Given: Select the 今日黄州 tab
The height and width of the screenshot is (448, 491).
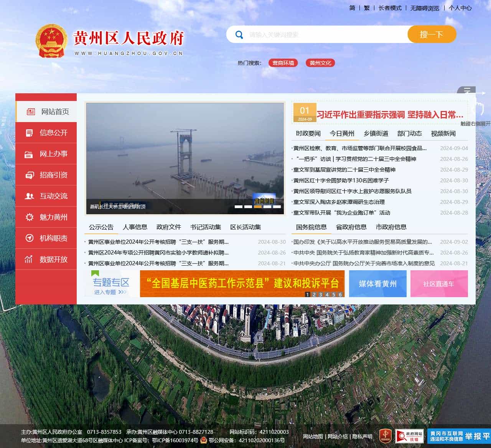Looking at the screenshot, I should 342,134.
